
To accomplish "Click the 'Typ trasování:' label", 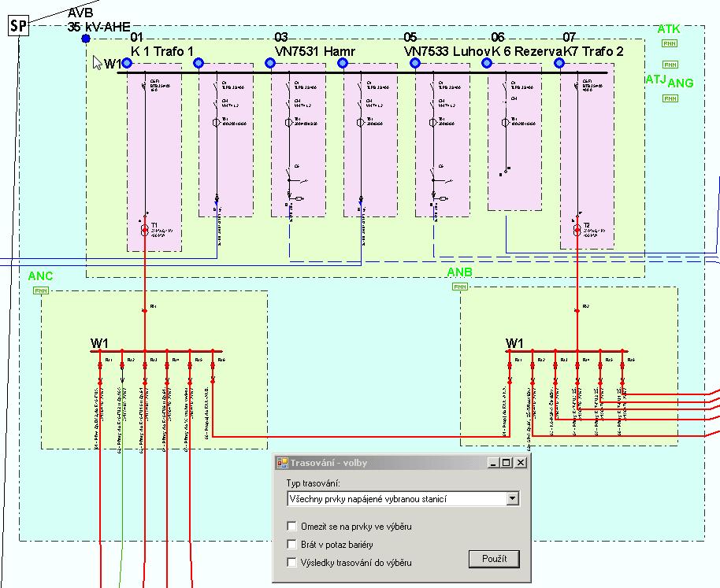I will coord(314,483).
